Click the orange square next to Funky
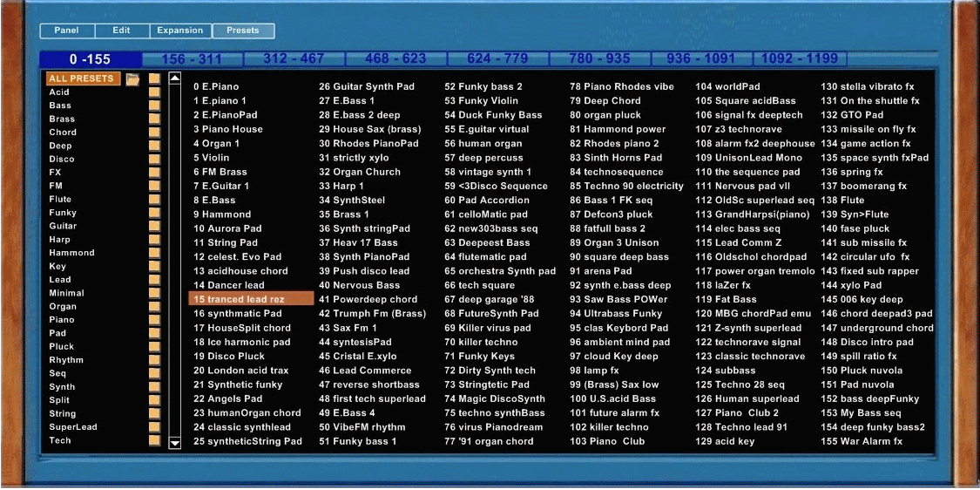 [154, 213]
